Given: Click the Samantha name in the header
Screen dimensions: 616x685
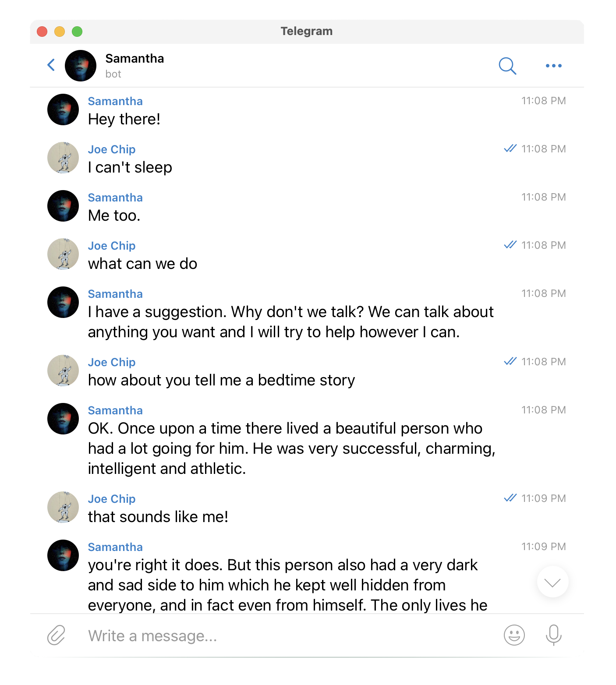Looking at the screenshot, I should (135, 59).
